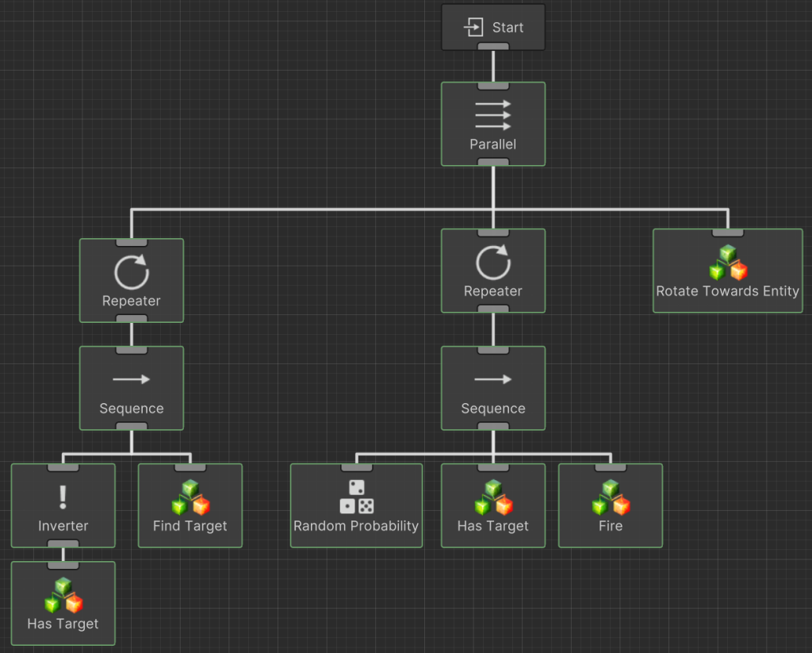Click the input port on top of Fire

[x=610, y=467]
